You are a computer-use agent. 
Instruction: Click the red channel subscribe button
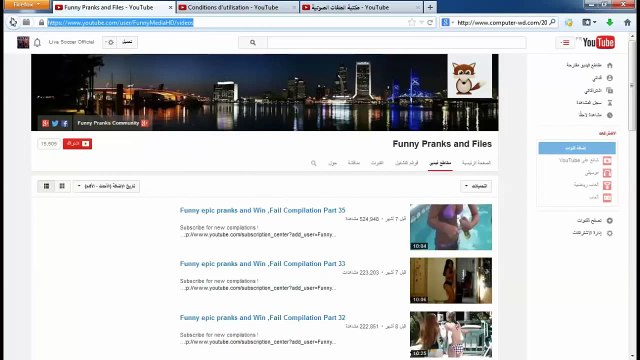click(77, 144)
